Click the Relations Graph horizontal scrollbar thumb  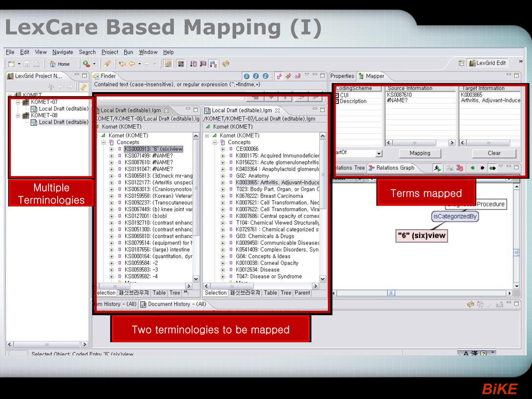tap(391, 293)
